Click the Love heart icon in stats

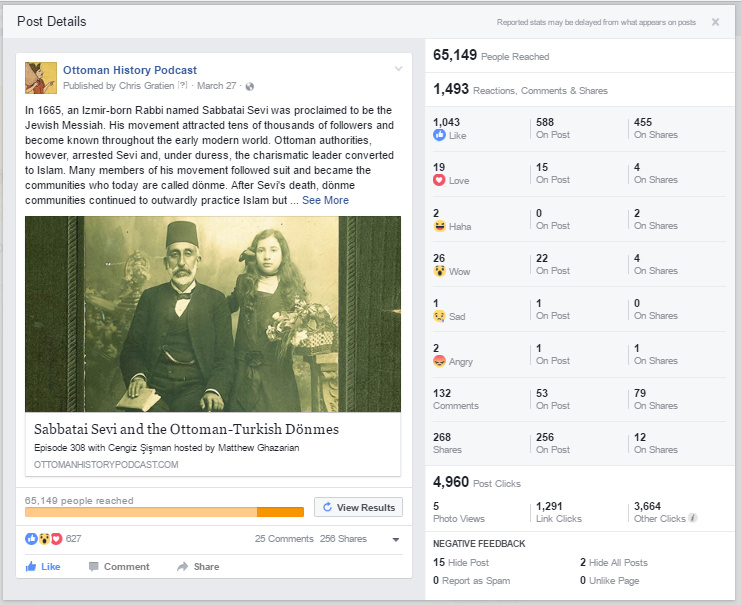pos(439,180)
